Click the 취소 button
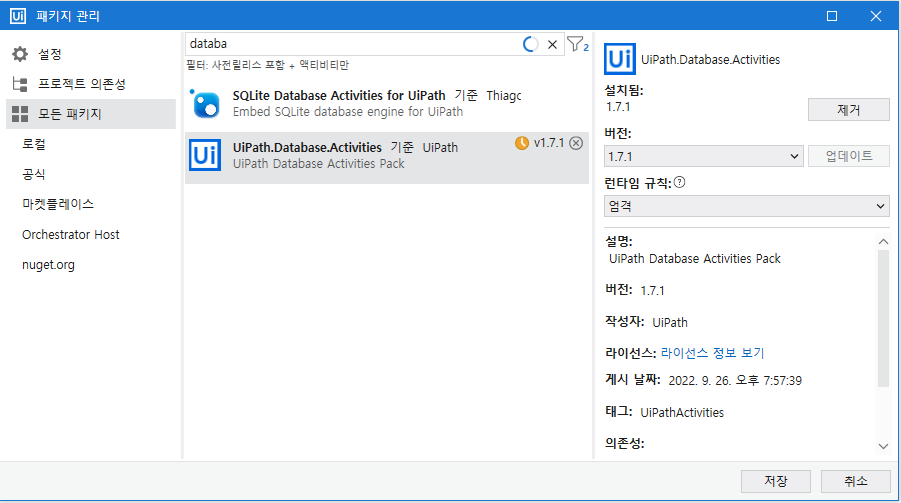Viewport: 901px width, 503px height. (856, 481)
